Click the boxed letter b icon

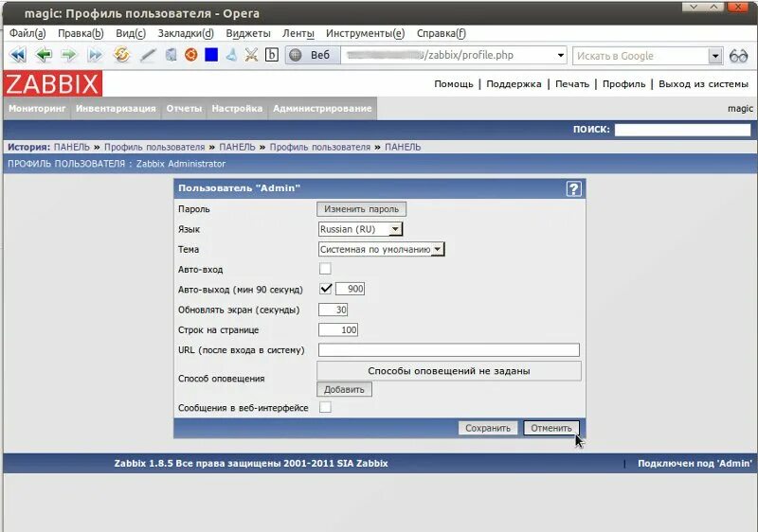(x=272, y=55)
